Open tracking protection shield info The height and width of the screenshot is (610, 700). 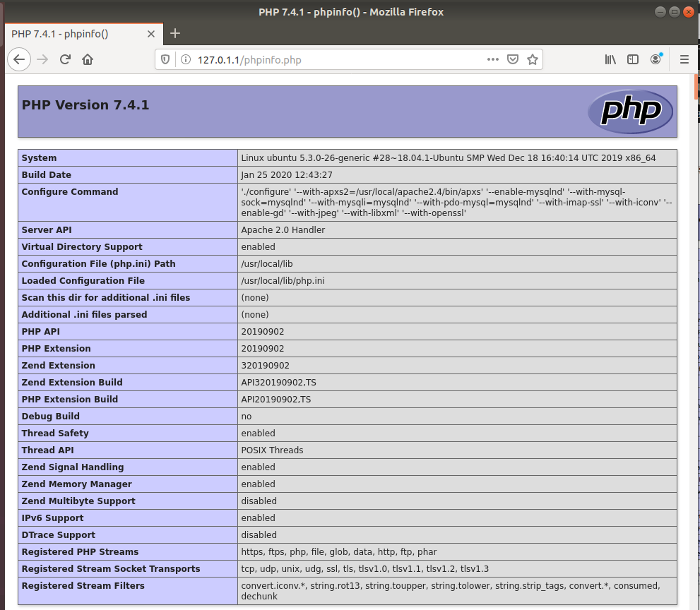tap(165, 59)
